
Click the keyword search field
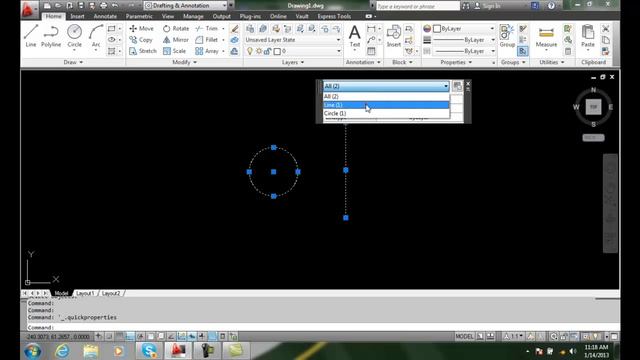[418, 6]
